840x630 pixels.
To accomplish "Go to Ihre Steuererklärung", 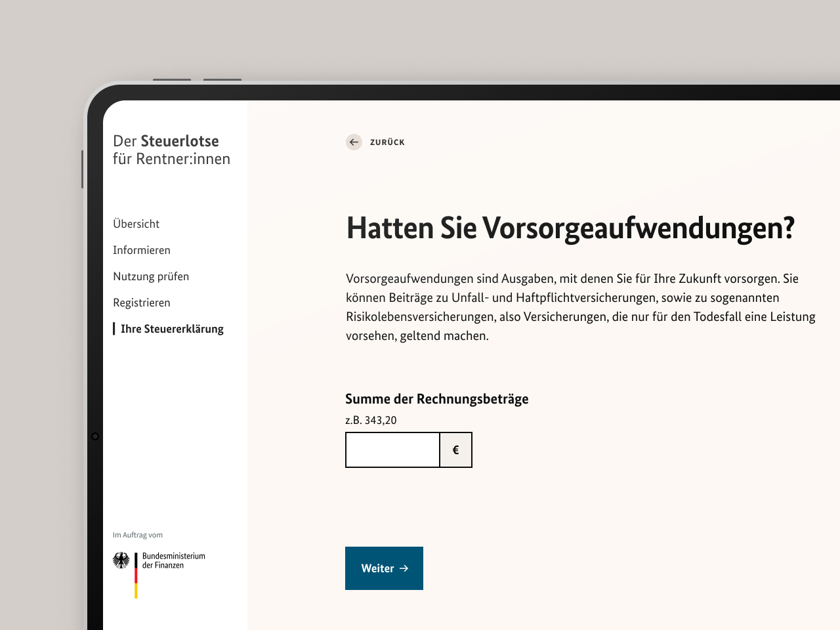I will click(x=172, y=329).
